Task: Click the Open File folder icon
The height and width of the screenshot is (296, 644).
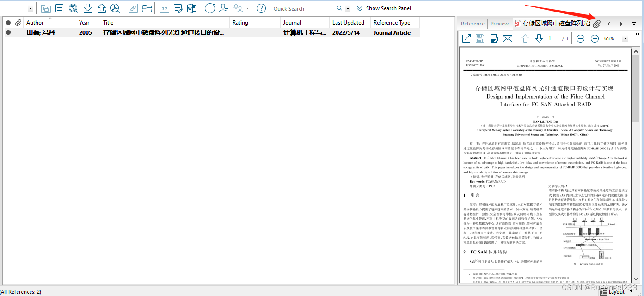Action: click(147, 8)
